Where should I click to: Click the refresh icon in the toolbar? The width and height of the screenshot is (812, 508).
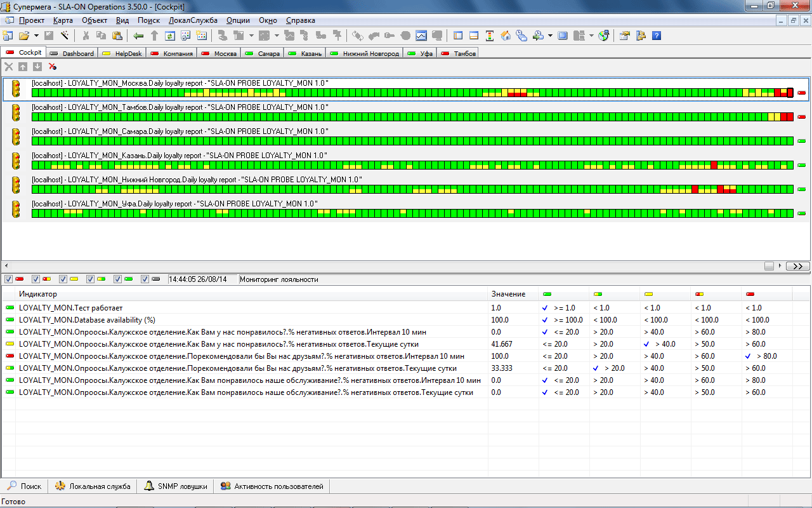click(170, 36)
